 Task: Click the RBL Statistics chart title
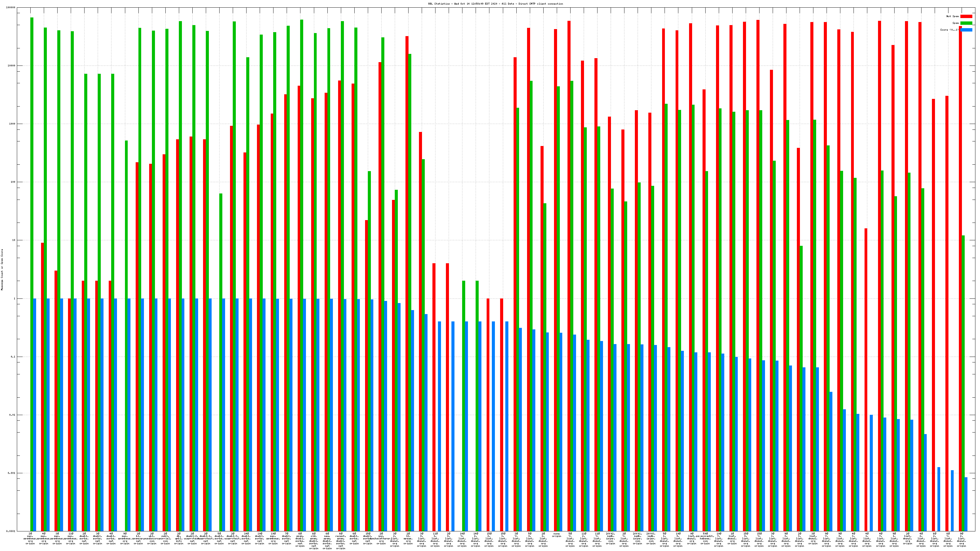pyautogui.click(x=495, y=4)
